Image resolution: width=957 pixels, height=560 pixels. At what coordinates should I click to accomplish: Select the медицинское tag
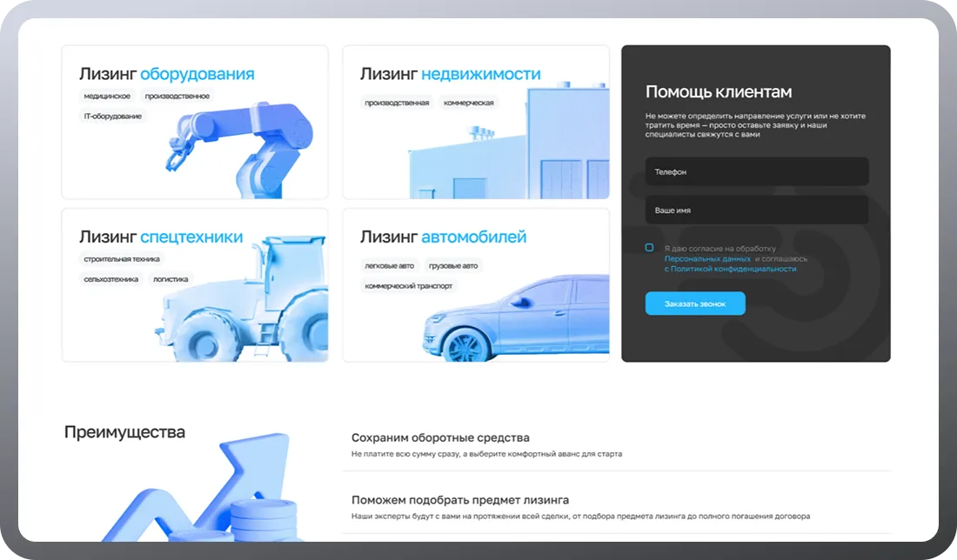[107, 96]
